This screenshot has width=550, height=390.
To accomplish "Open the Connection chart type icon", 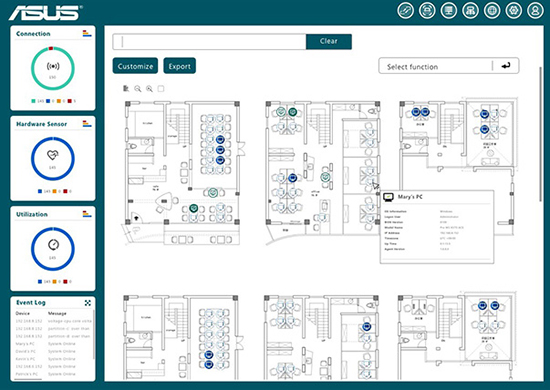I will pos(87,34).
